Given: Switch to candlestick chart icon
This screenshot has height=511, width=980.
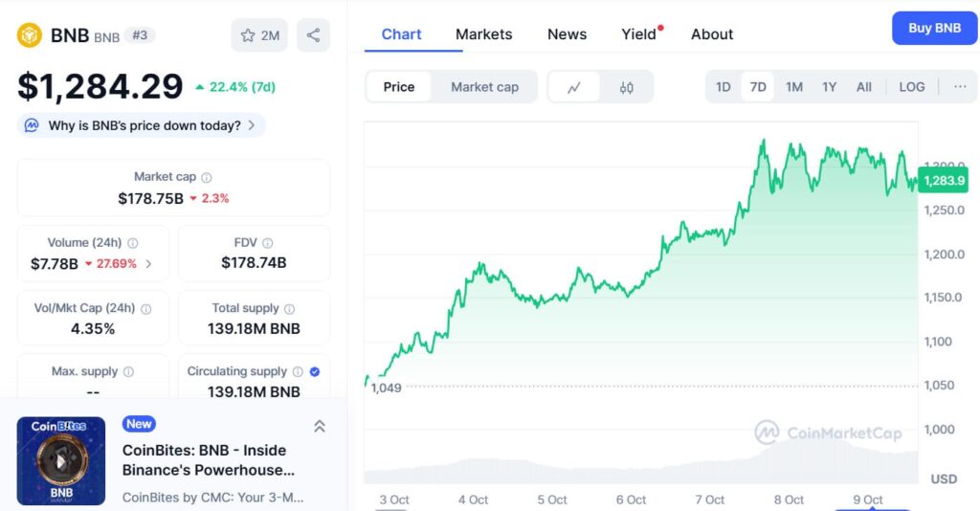Looking at the screenshot, I should coord(627,87).
